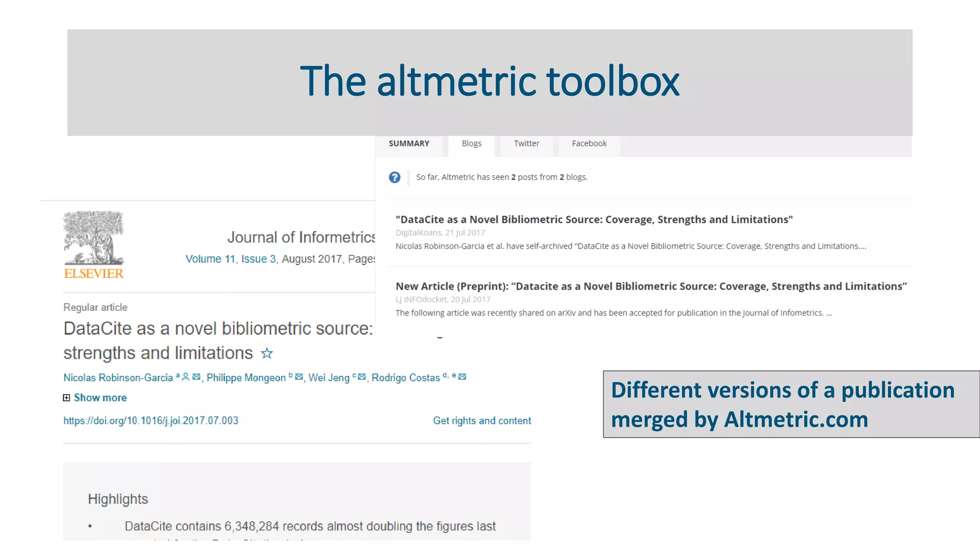Viewport: 980px width, 551px height.
Task: Click 'So far, Altmetric has seen 2 posts' text
Action: [x=501, y=177]
